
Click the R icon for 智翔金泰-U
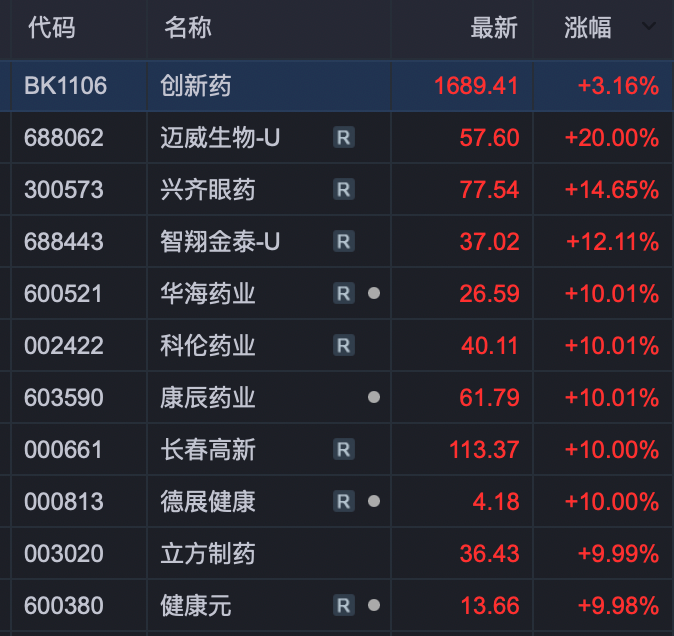[343, 242]
